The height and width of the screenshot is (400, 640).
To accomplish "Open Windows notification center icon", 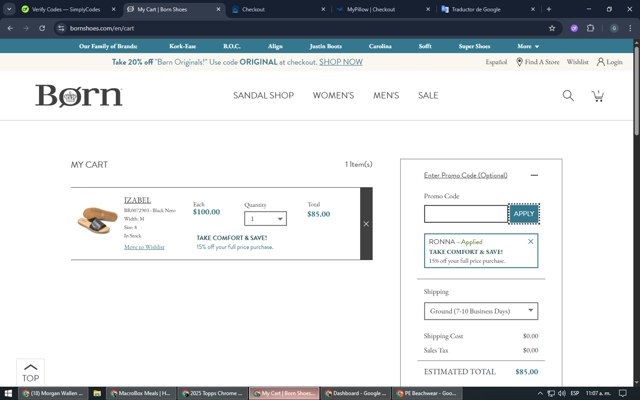I will coord(622,393).
